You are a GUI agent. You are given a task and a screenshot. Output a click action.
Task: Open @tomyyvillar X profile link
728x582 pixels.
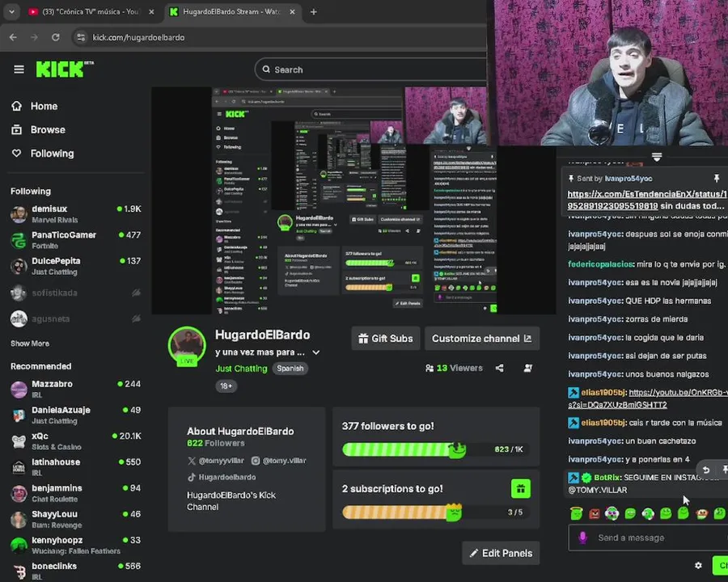tap(216, 461)
